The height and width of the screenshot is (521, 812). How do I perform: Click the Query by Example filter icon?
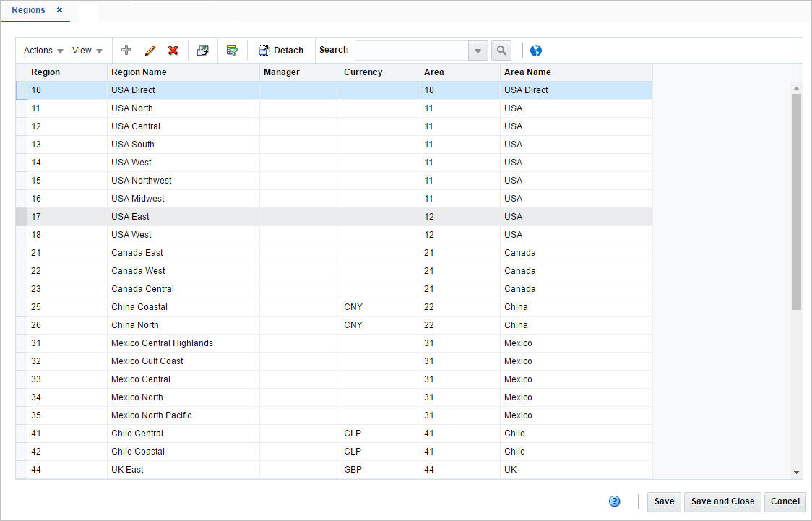[x=233, y=51]
